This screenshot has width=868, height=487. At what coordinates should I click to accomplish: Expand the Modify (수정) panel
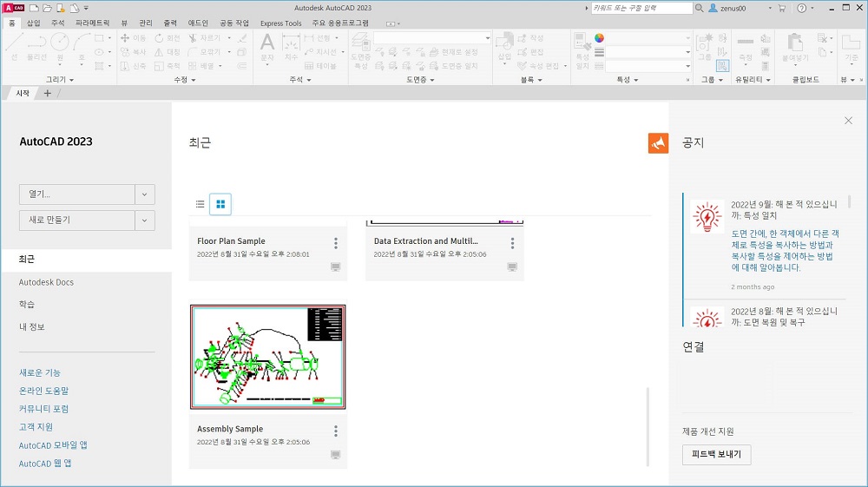[x=185, y=80]
